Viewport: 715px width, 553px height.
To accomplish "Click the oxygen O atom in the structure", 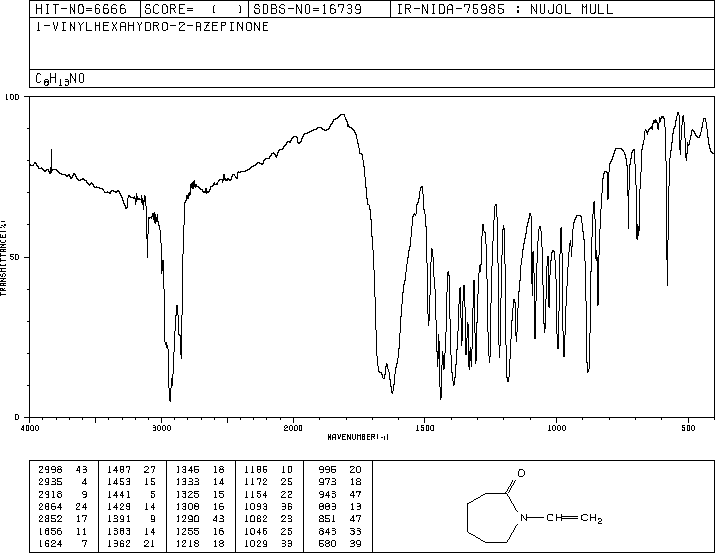I will (522, 473).
